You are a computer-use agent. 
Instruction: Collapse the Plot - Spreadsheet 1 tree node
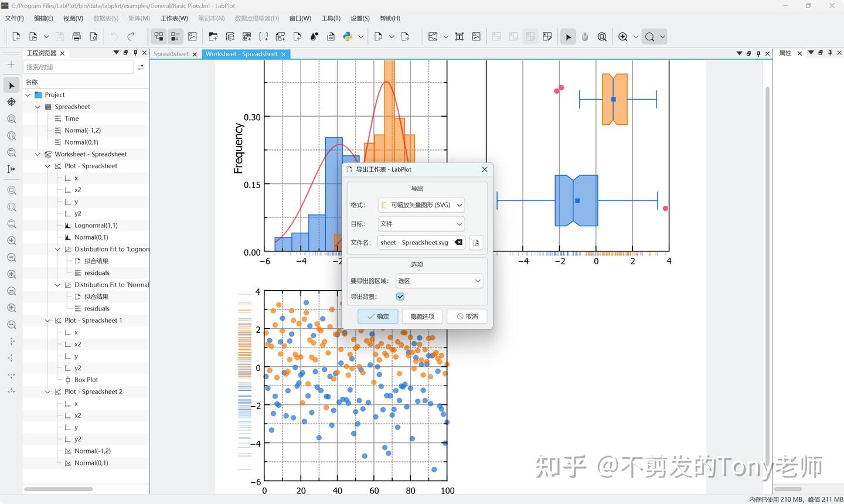tap(47, 320)
